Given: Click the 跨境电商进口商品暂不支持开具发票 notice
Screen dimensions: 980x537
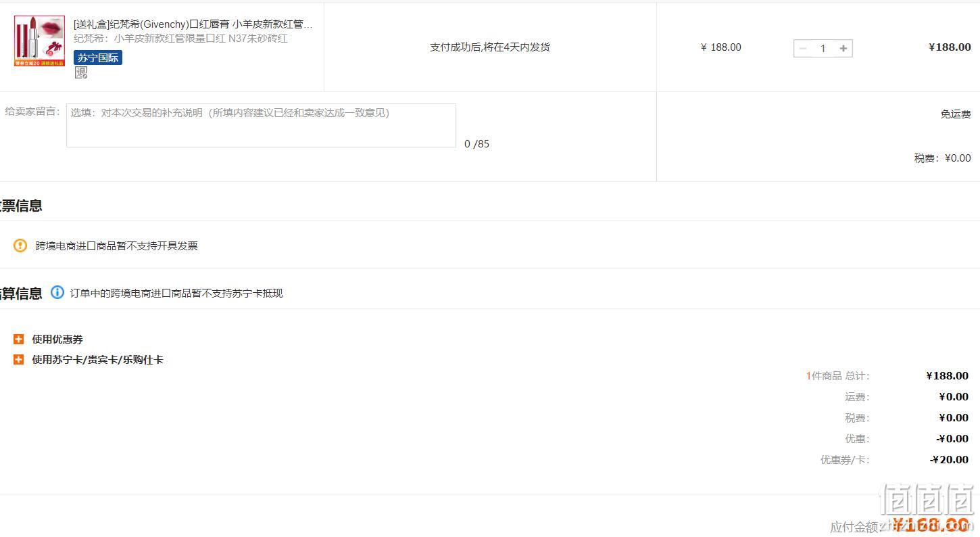Looking at the screenshot, I should (x=117, y=246).
